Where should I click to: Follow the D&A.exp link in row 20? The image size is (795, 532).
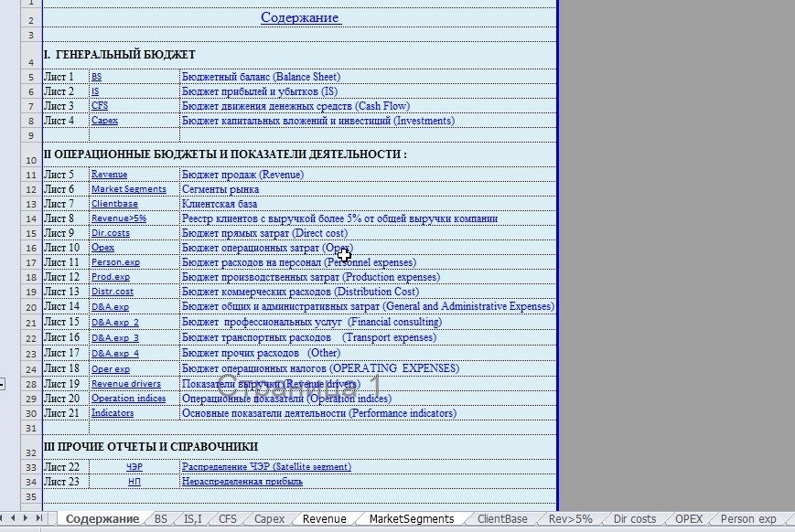click(x=110, y=306)
